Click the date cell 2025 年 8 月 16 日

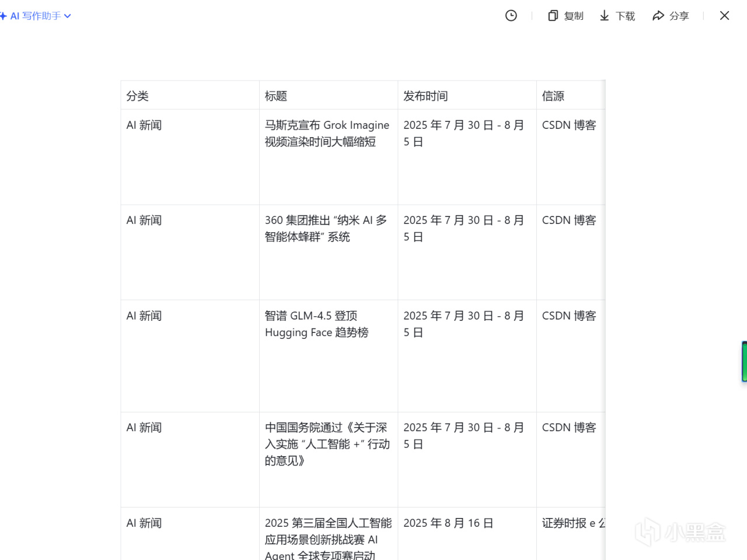(467, 534)
